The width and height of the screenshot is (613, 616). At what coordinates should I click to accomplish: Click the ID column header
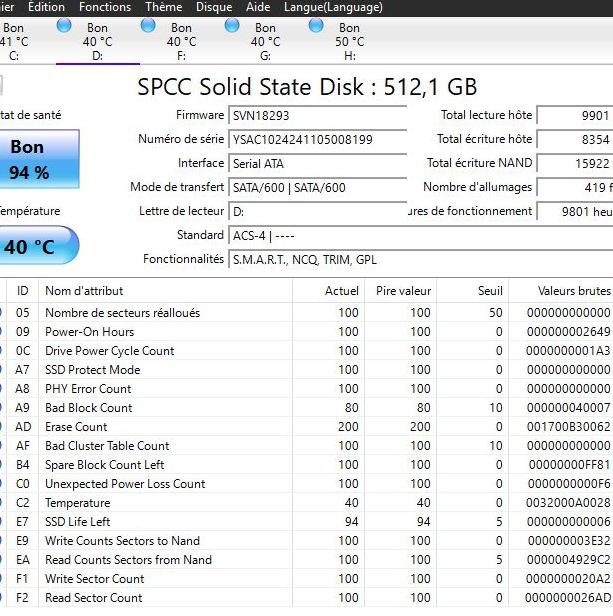[x=22, y=291]
